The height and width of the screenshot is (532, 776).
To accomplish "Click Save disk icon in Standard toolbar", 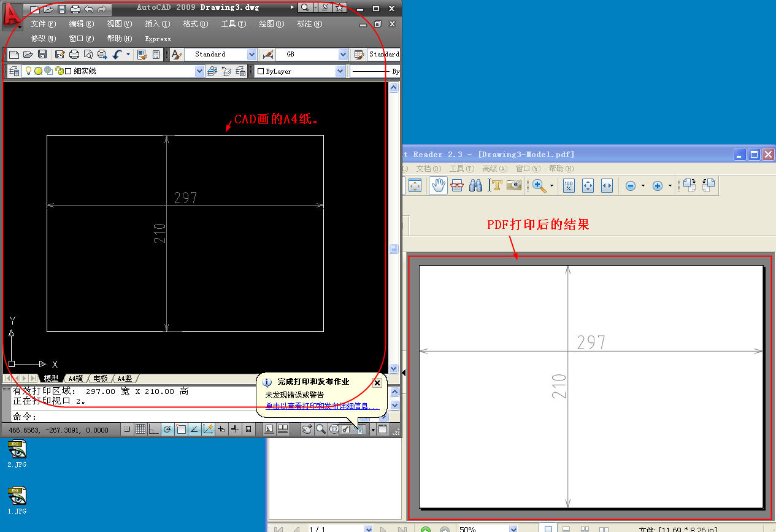I will coord(42,55).
